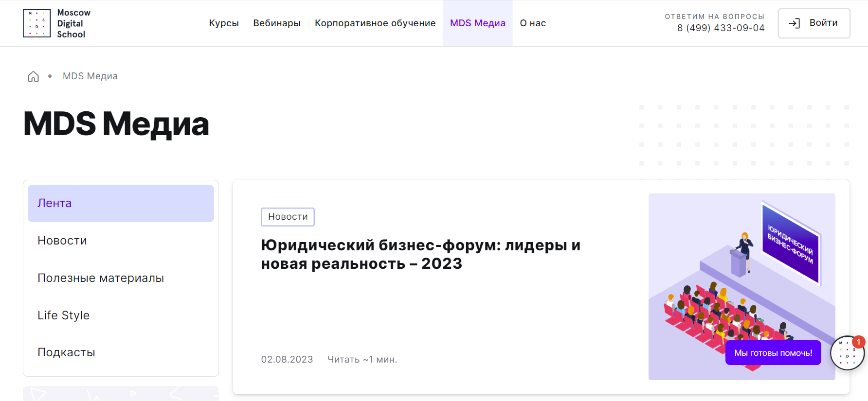The width and height of the screenshot is (868, 401).
Task: Click the Мы готовы помочь! bubble
Action: click(x=773, y=353)
